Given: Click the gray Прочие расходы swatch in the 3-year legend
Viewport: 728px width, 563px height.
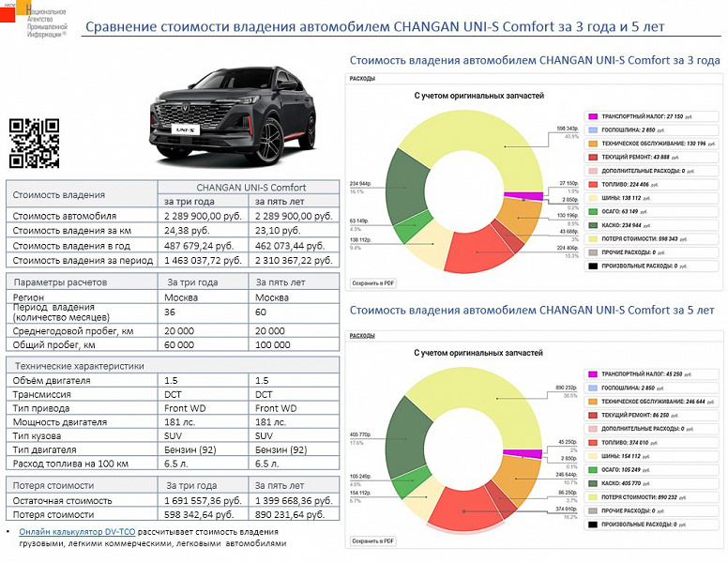Looking at the screenshot, I should click(593, 252).
